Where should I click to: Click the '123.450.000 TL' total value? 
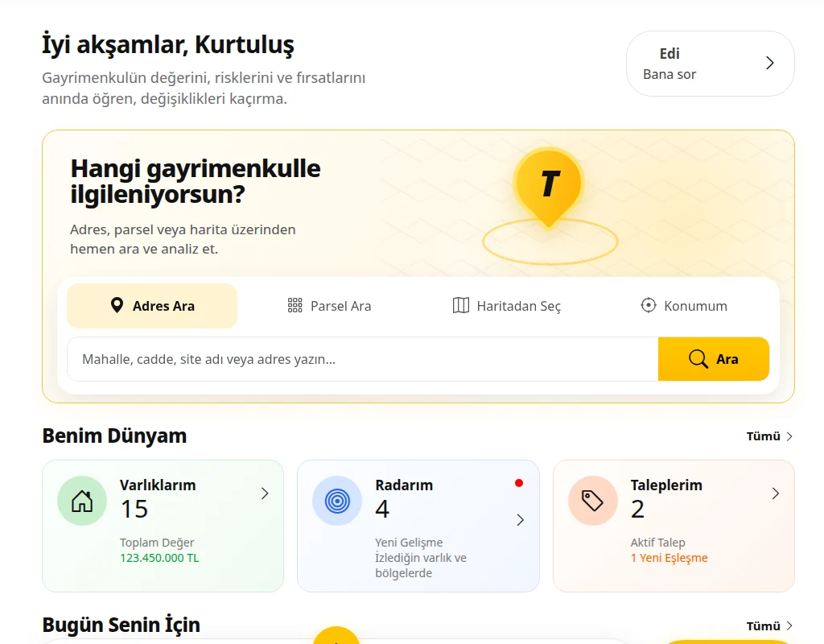pos(159,558)
